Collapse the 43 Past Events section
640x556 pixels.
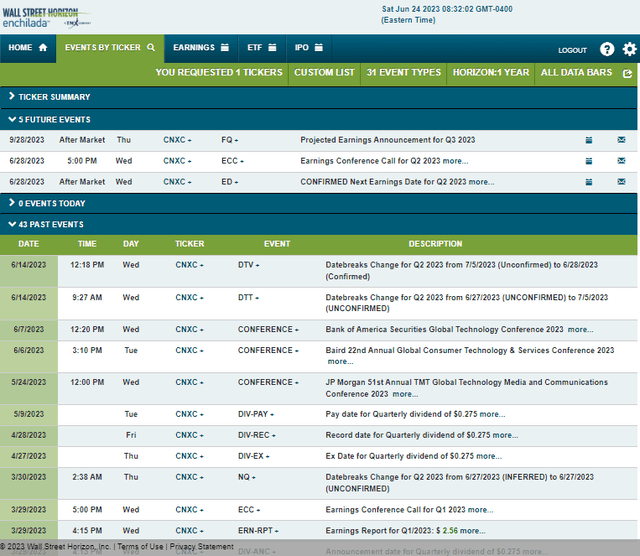point(318,224)
